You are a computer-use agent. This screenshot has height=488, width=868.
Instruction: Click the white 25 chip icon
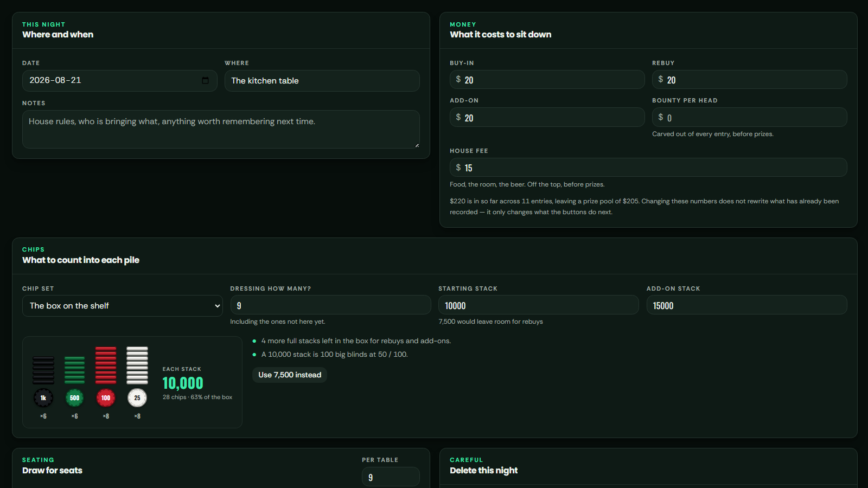click(x=137, y=398)
